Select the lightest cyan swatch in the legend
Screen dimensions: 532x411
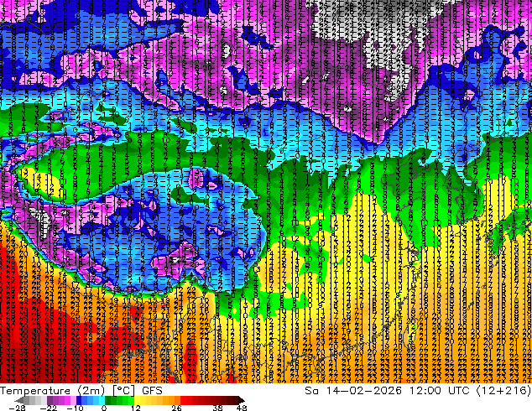coord(102,400)
